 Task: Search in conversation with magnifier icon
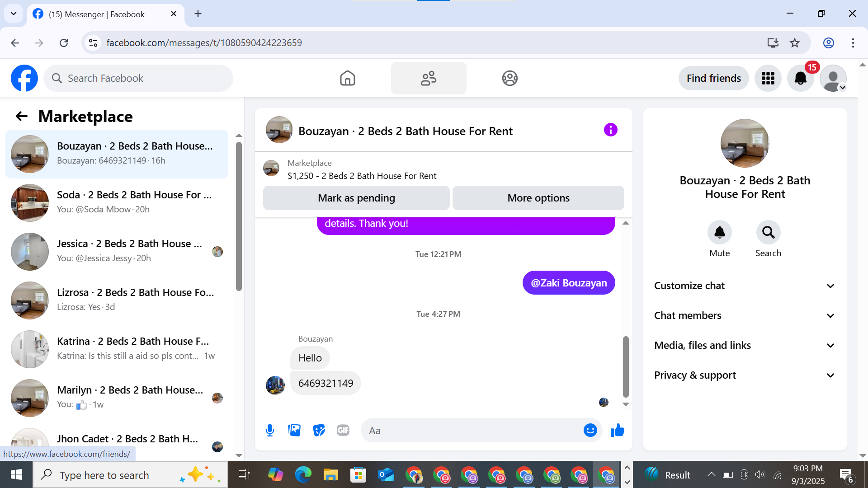pos(768,232)
